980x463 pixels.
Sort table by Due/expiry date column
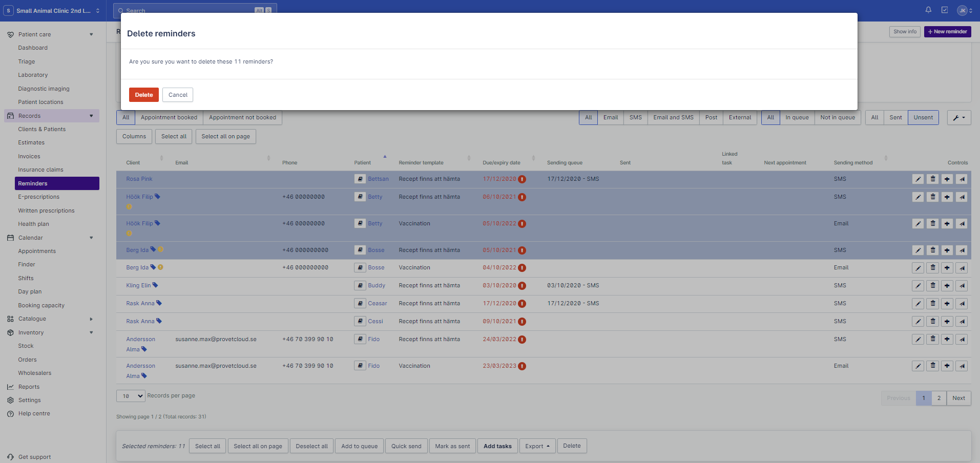501,163
